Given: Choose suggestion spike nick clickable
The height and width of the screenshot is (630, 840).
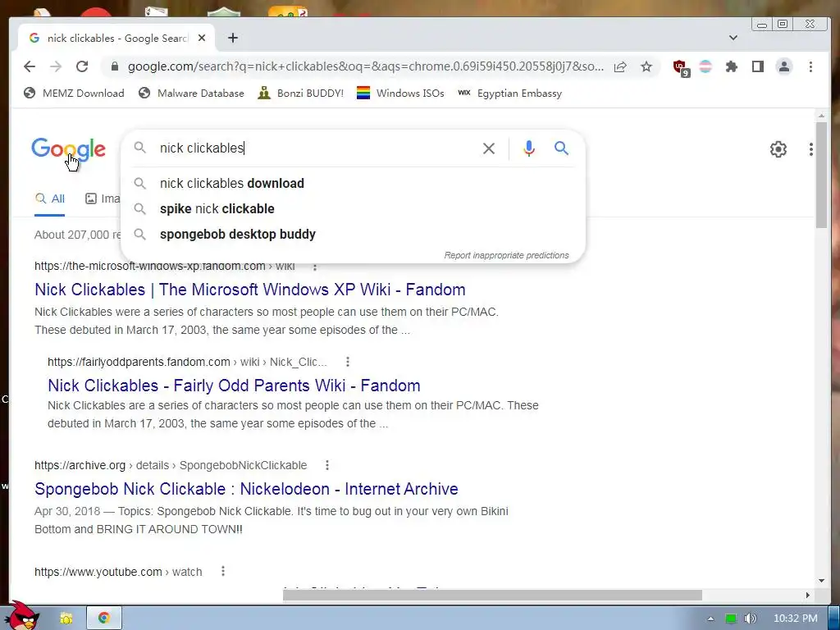Looking at the screenshot, I should click(x=353, y=209).
